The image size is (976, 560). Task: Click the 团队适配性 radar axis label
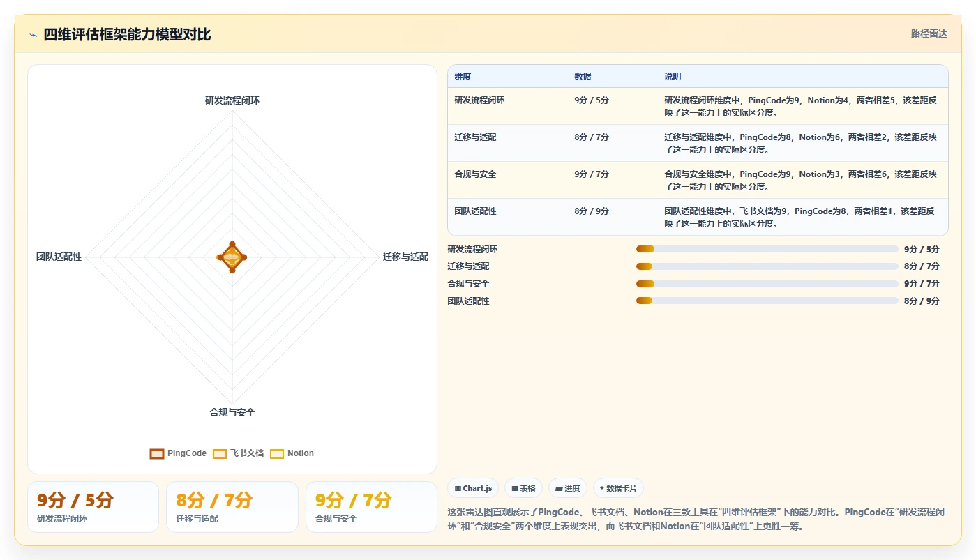coord(59,257)
